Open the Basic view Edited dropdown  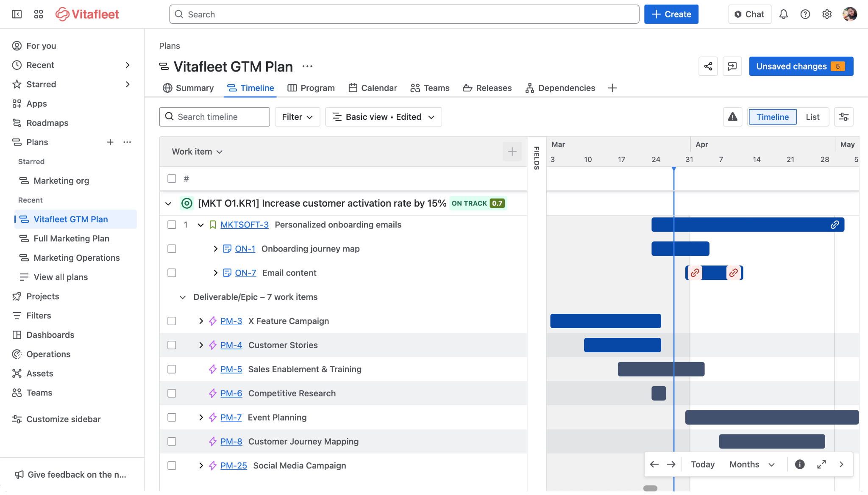pyautogui.click(x=383, y=117)
